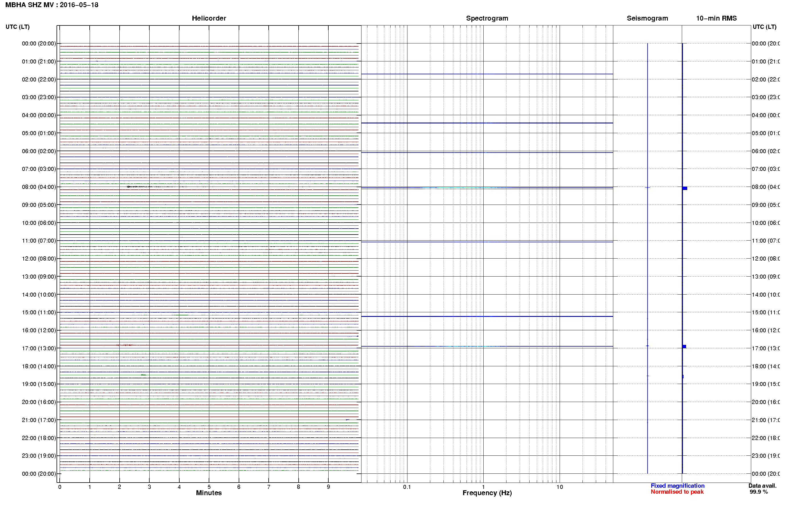This screenshot has width=812, height=508.
Task: Click the left 15:00 (11:00) time label
Action: tap(39, 313)
